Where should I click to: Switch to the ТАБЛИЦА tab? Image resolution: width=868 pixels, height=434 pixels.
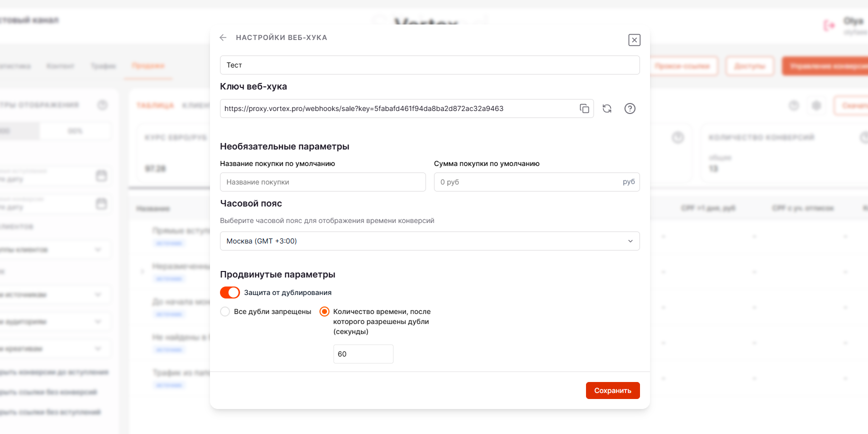[155, 105]
